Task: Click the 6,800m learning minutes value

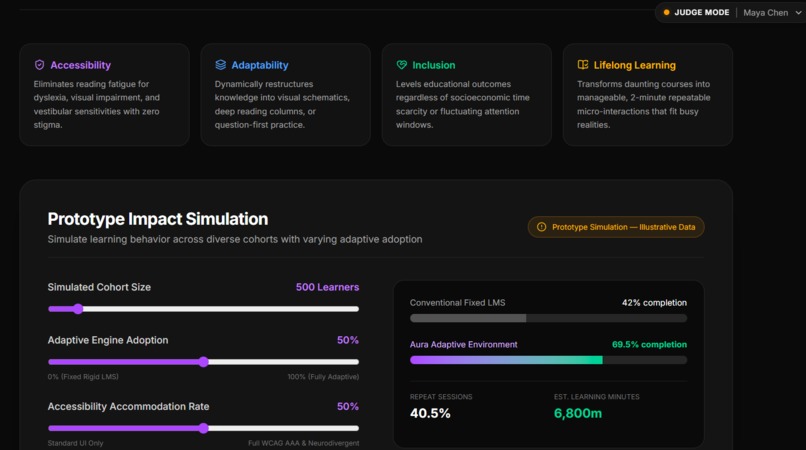Action: point(578,413)
